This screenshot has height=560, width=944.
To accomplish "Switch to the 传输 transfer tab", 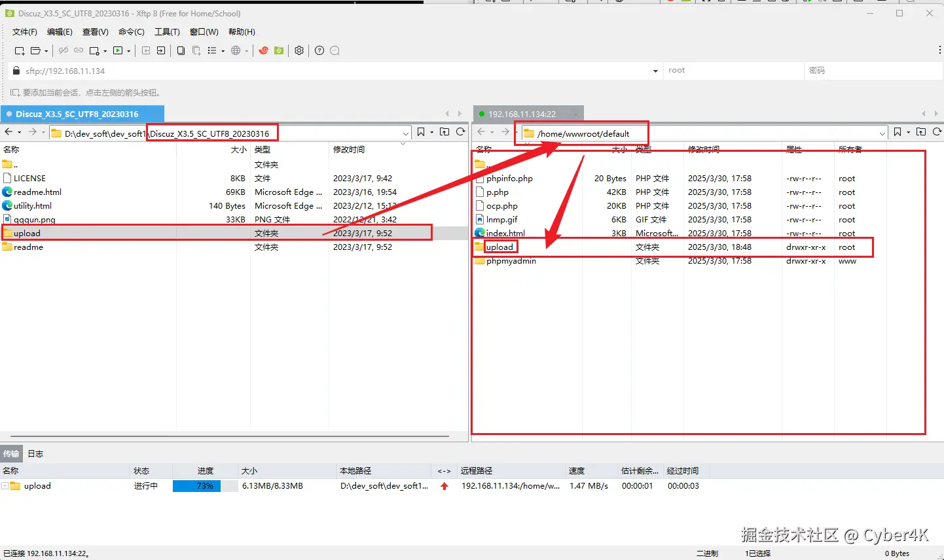I will click(11, 453).
